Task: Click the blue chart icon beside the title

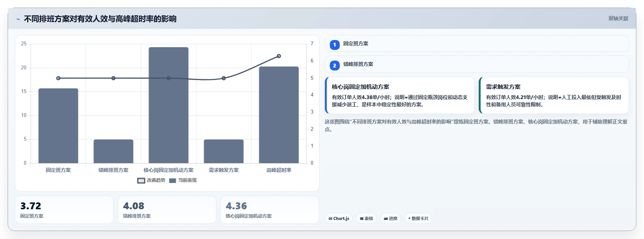Action: 18,19
